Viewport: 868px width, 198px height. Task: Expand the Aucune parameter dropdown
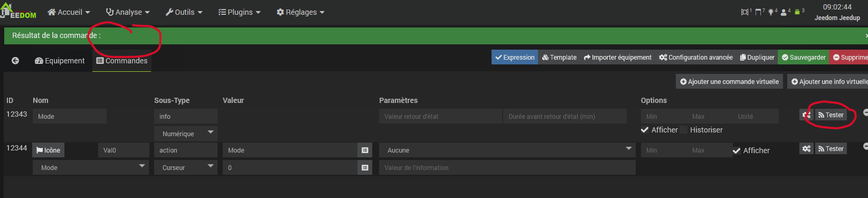pos(507,150)
